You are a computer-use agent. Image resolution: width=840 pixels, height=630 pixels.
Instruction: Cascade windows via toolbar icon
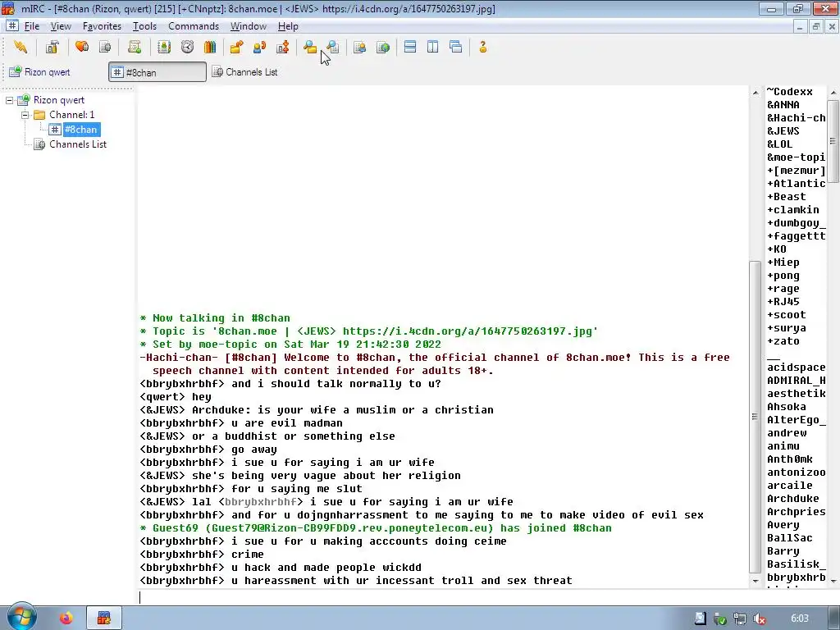[x=456, y=47]
